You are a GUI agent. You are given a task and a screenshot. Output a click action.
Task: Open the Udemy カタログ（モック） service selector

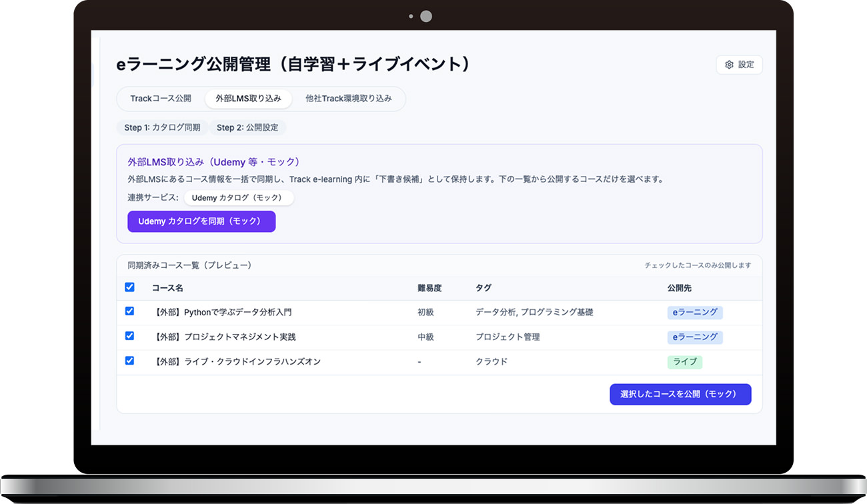click(x=238, y=198)
